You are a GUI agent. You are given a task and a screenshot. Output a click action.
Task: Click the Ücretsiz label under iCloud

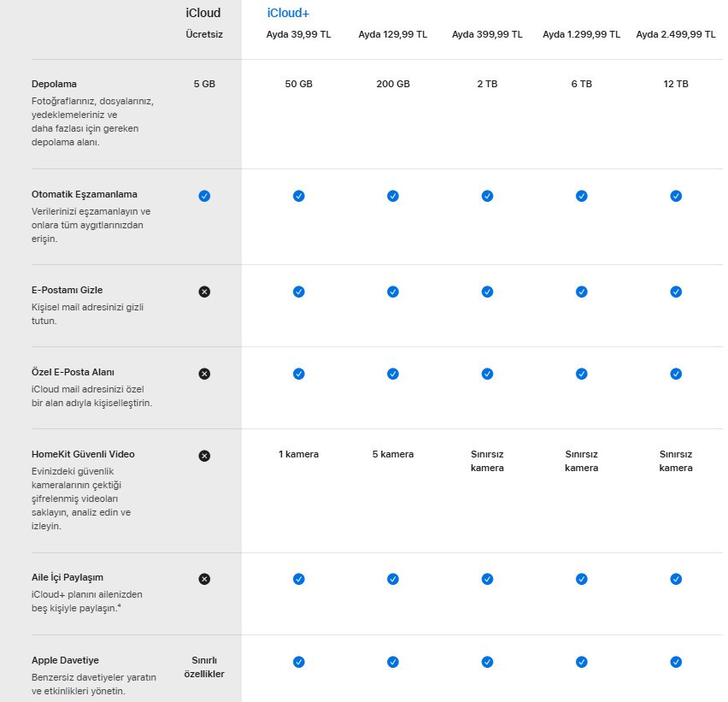(x=203, y=35)
